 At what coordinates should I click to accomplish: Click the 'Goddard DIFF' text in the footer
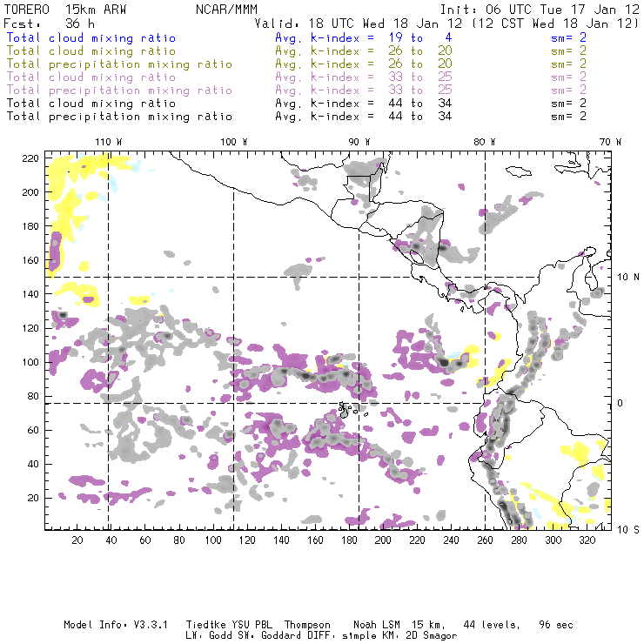(299, 635)
